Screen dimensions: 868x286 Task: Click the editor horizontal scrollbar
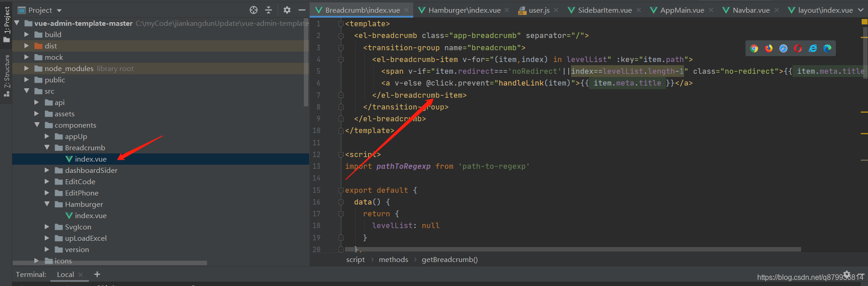pos(573,249)
